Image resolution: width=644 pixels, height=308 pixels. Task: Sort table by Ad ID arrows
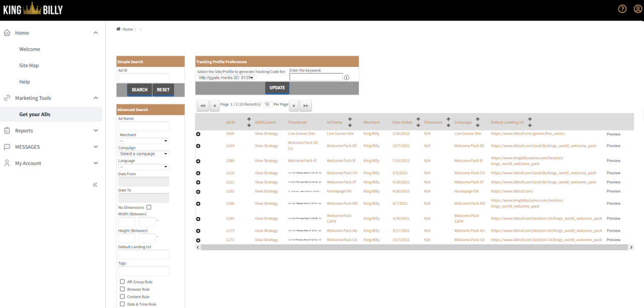coord(249,122)
